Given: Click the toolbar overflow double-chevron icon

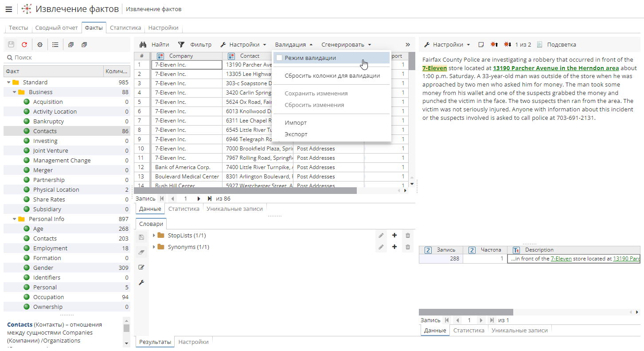Looking at the screenshot, I should pos(408,45).
